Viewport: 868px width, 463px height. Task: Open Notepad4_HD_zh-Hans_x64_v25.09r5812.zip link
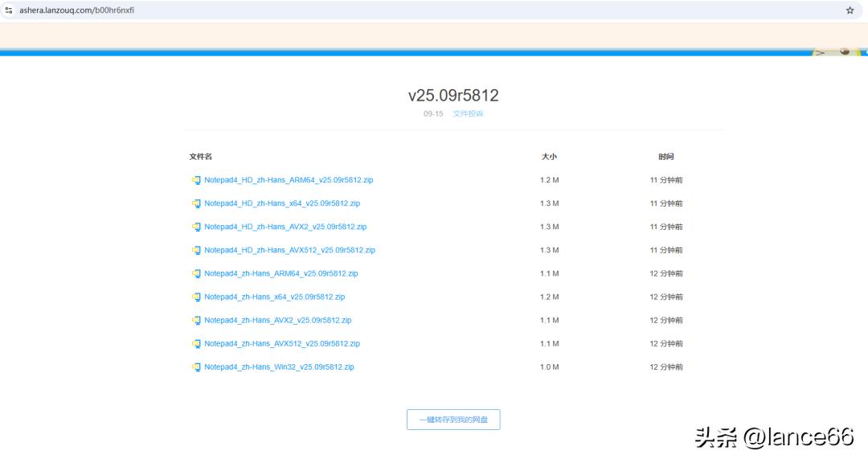tap(282, 203)
